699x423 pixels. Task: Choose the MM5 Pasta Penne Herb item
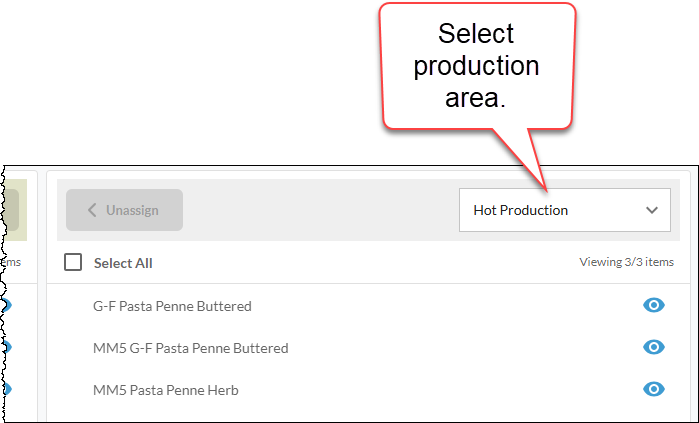pos(368,390)
